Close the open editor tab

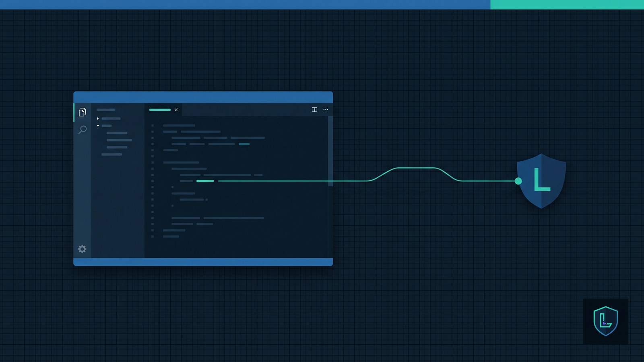[176, 109]
